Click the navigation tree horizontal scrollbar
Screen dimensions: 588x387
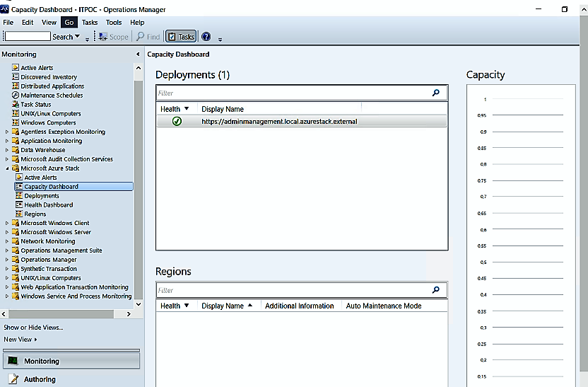click(x=67, y=313)
